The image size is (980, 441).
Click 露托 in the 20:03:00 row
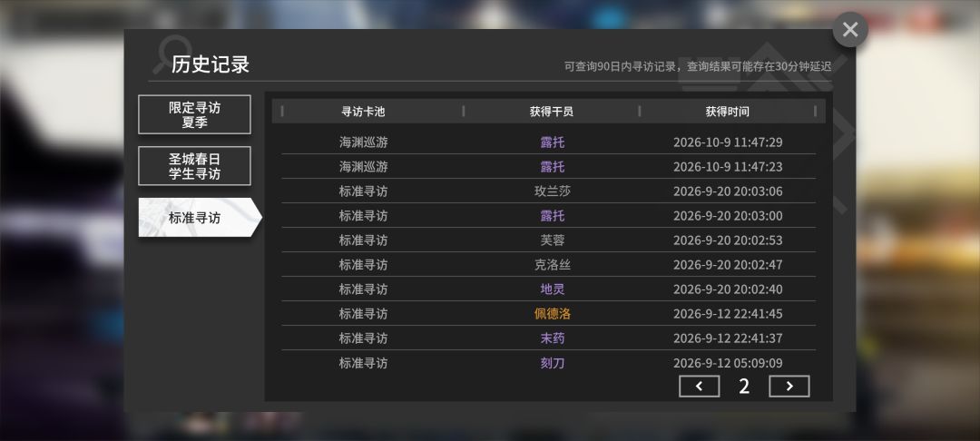point(553,215)
